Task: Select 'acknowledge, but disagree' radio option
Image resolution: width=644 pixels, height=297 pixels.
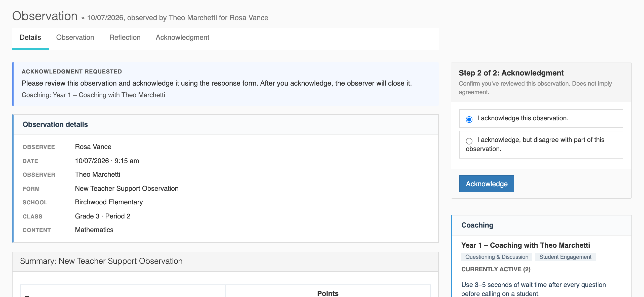Action: pyautogui.click(x=469, y=141)
